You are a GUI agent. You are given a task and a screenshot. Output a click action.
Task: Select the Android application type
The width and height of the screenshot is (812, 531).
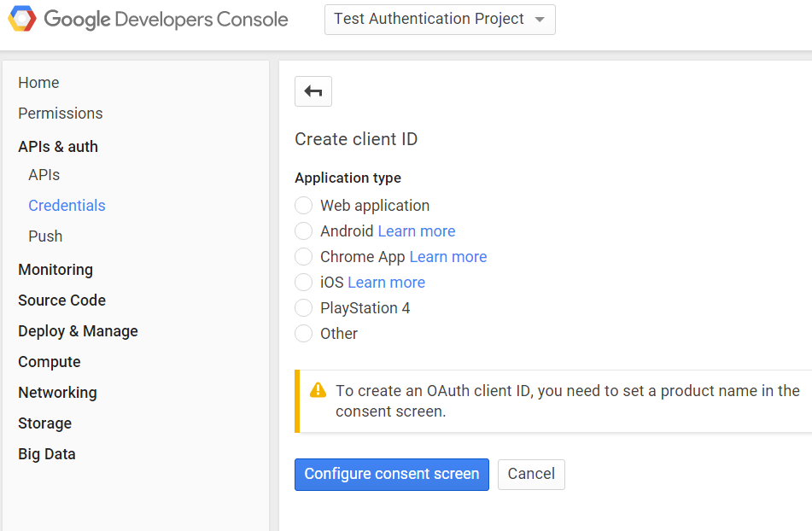tap(304, 231)
